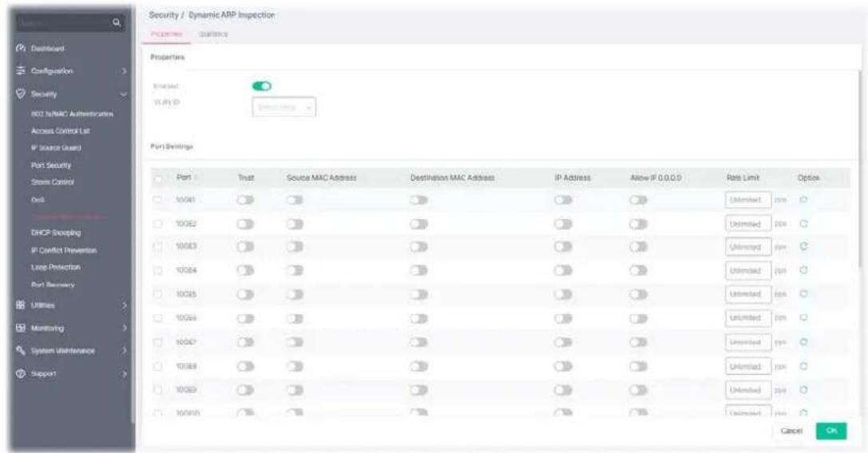Screen dimensions: 868x453
Task: Click the sidebar search input field
Action: click(63, 22)
